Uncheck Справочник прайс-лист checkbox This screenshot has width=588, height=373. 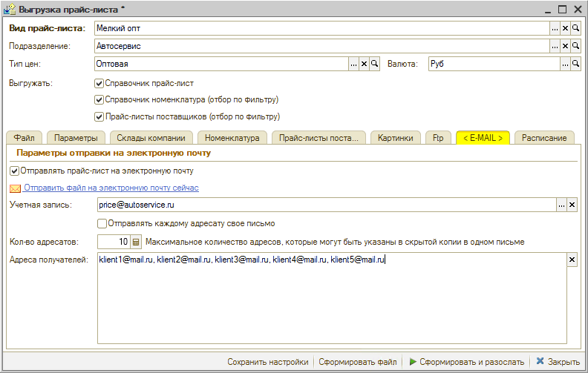[x=99, y=84]
